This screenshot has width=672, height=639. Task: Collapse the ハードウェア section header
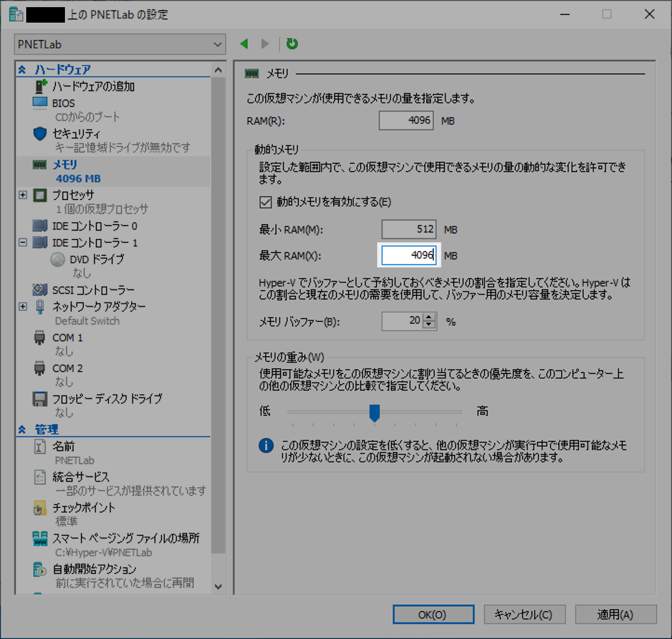point(22,69)
